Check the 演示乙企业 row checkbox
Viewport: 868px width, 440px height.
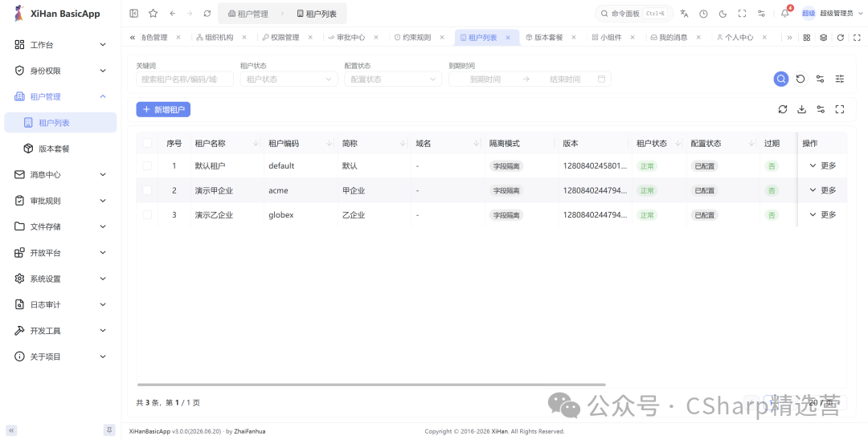147,214
